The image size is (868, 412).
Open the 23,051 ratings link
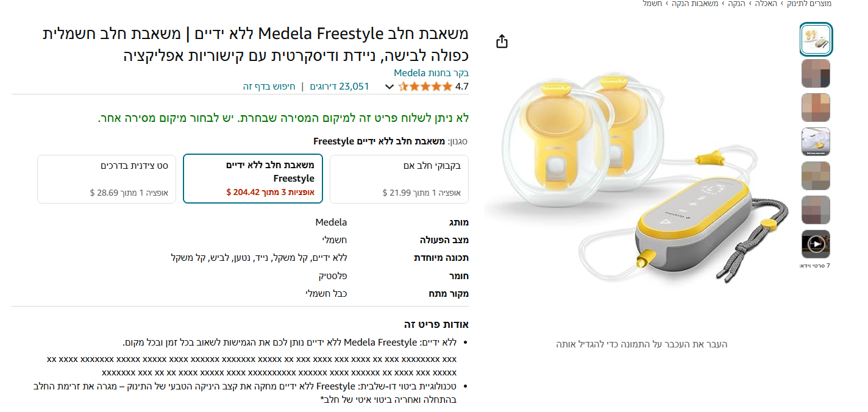[x=340, y=87]
